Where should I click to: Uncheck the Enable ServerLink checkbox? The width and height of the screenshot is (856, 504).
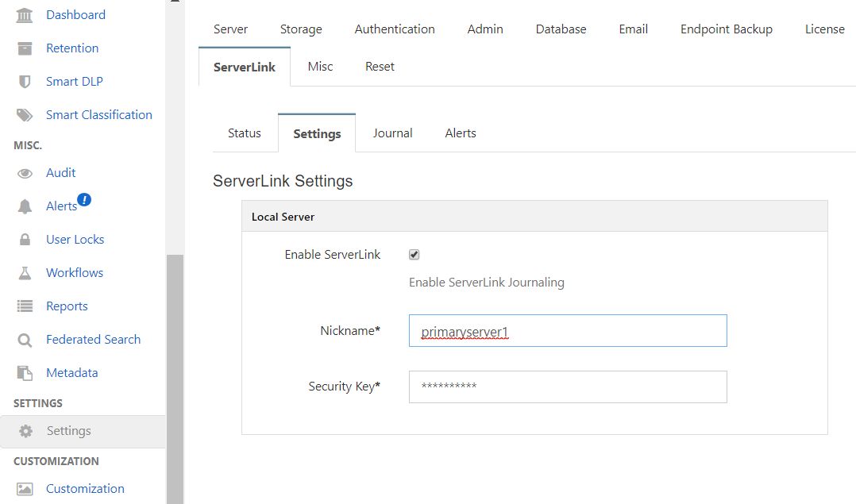[414, 255]
